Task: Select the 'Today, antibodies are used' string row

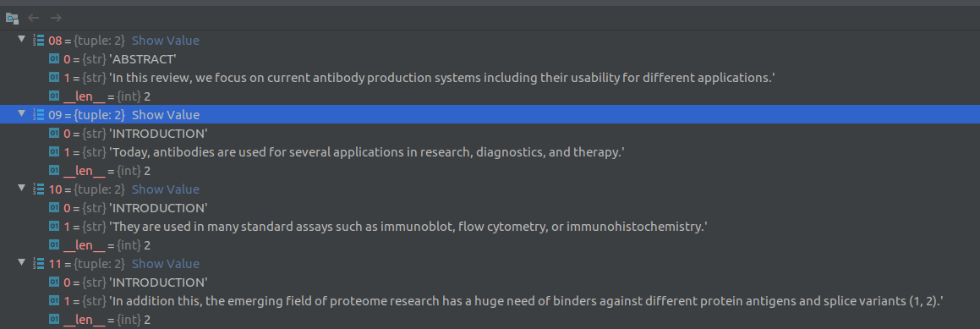Action: [490, 152]
